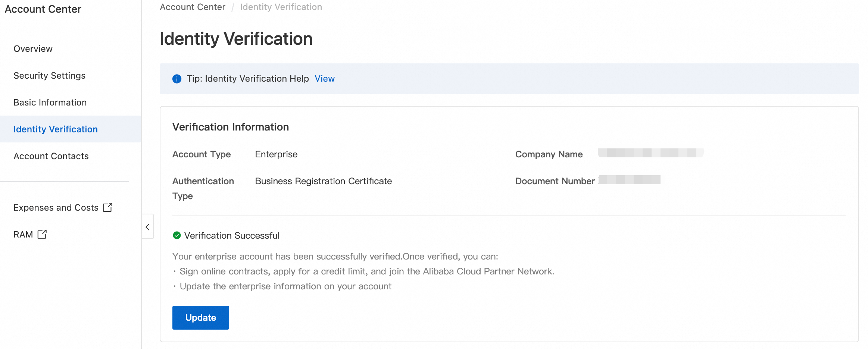
Task: Open Overview in the sidebar
Action: [x=33, y=49]
